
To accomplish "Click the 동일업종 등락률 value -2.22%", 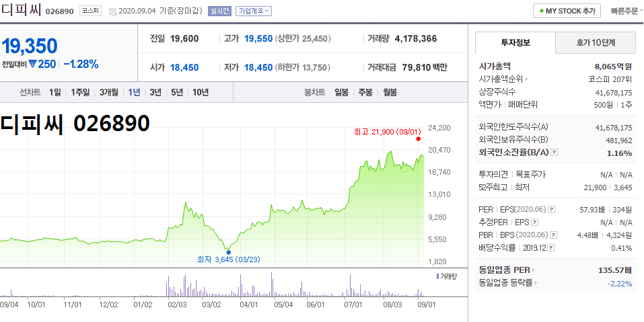I will tap(620, 283).
